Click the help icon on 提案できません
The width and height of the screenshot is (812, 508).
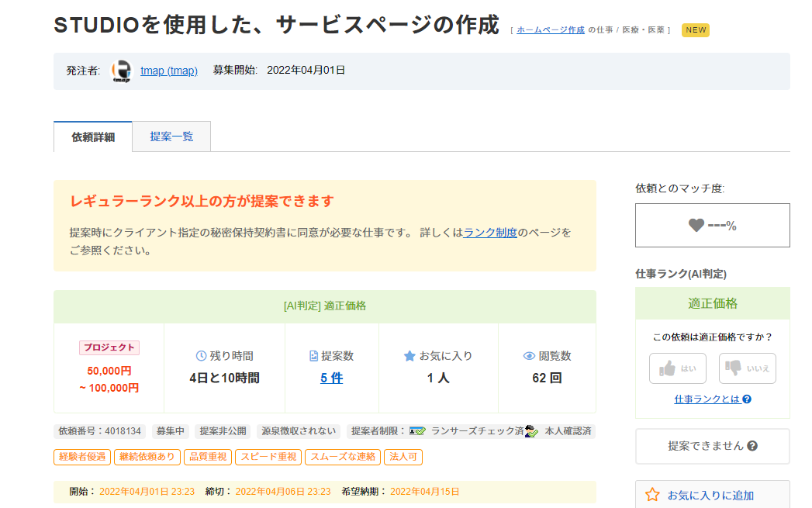(752, 446)
